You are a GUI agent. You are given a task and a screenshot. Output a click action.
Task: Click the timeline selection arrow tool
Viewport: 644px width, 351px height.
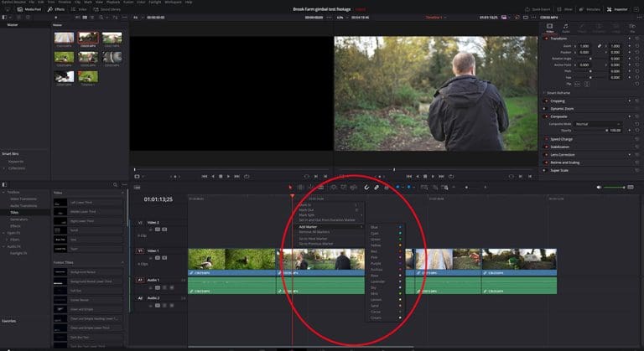[x=290, y=187]
